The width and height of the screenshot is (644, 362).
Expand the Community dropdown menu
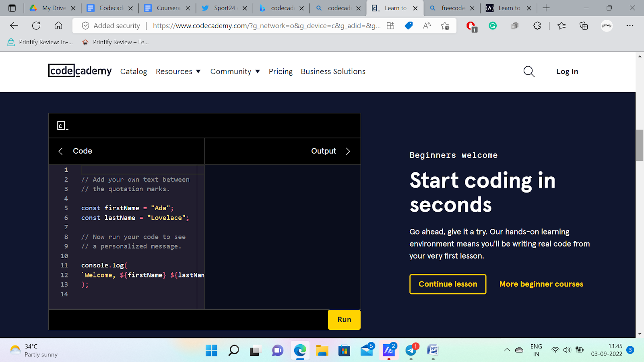(x=235, y=72)
